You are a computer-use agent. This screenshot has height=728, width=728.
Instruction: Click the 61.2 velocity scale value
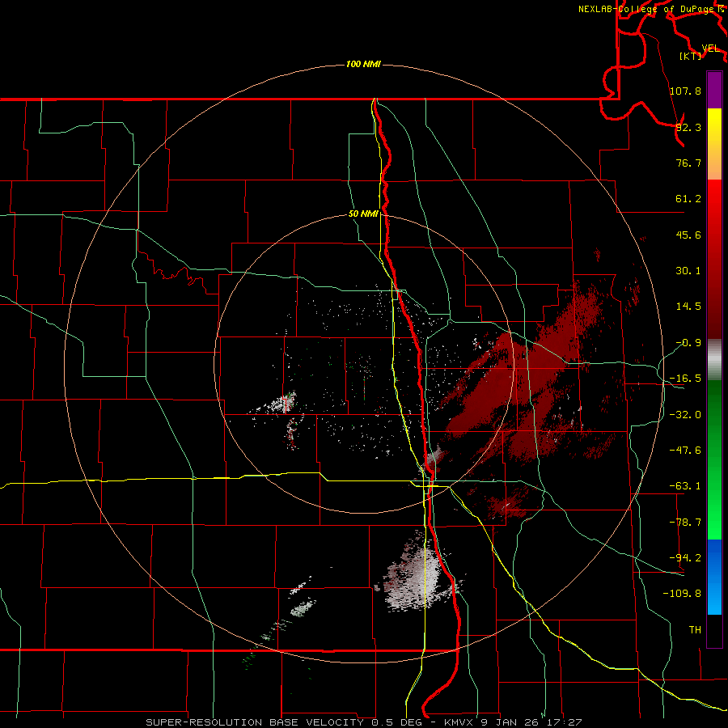[688, 199]
